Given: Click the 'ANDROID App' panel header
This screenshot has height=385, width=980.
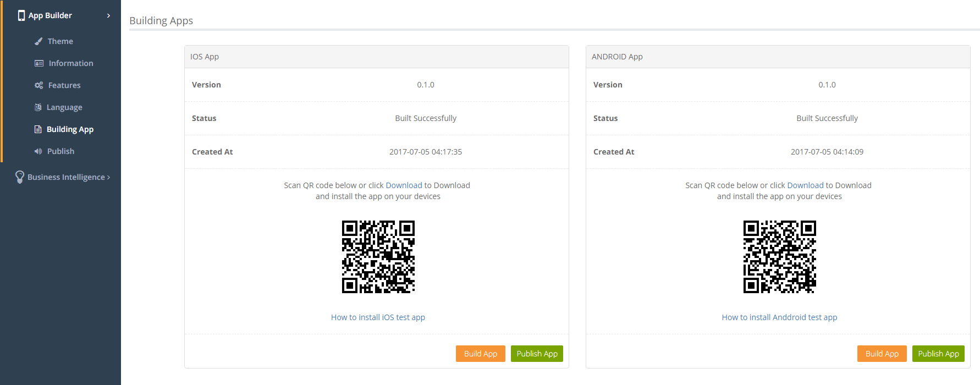Looking at the screenshot, I should coord(778,57).
